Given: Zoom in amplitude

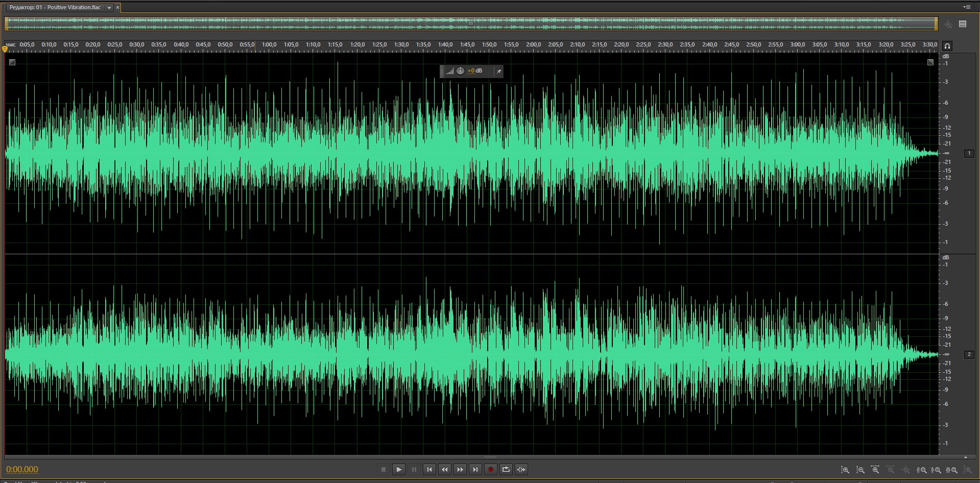Looking at the screenshot, I should click(845, 470).
